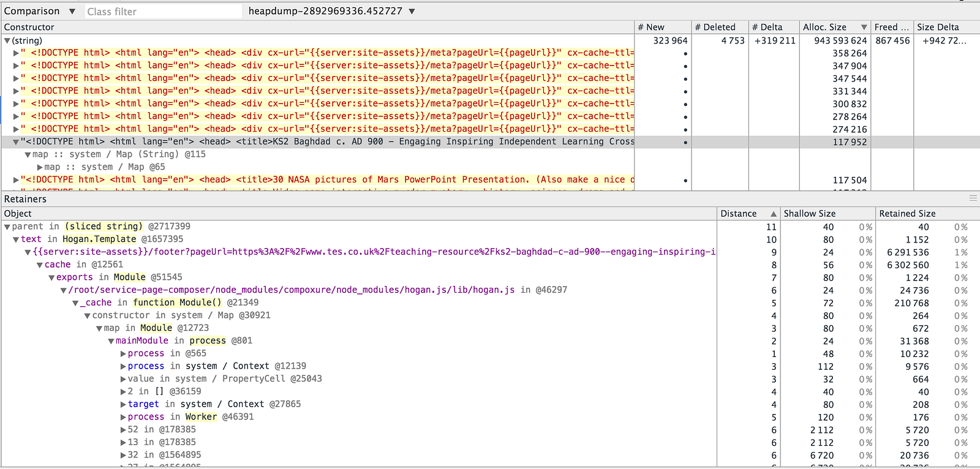The height and width of the screenshot is (469, 980).
Task: Expand target in system / Context @27865
Action: click(x=123, y=404)
